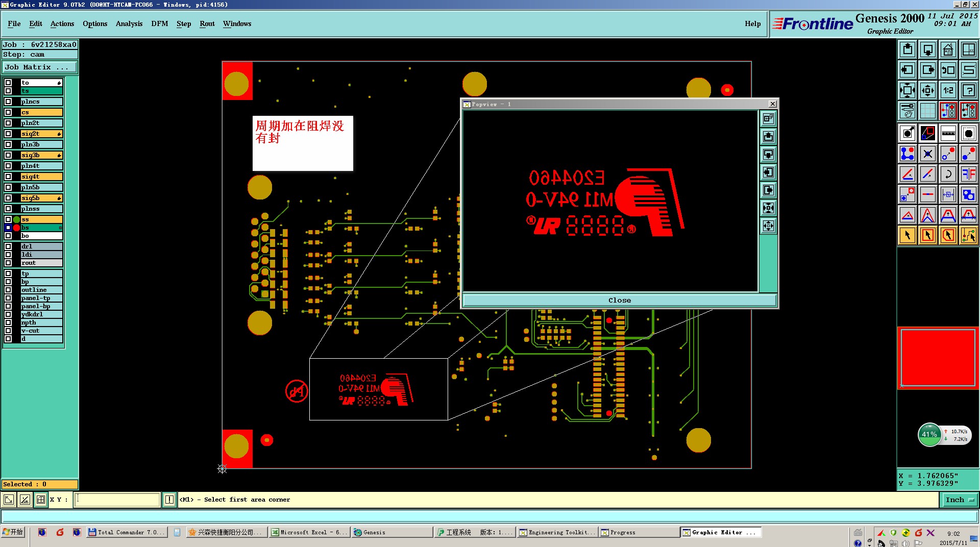
Task: Open the Edit menu
Action: (36, 23)
